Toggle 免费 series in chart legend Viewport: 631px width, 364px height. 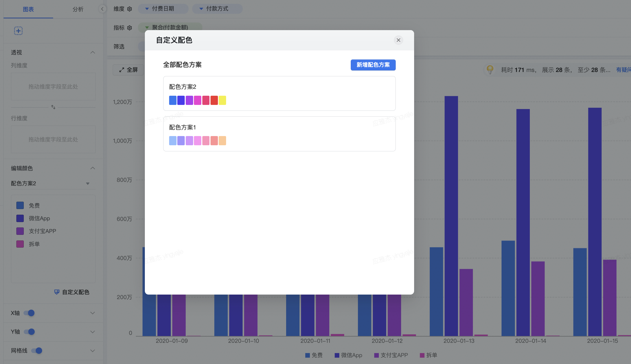click(x=314, y=355)
